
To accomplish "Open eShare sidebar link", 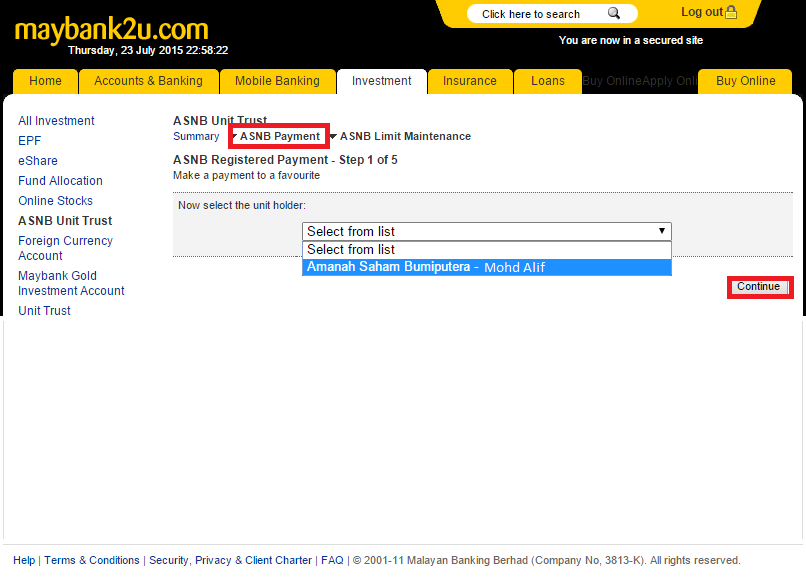I will tap(38, 161).
